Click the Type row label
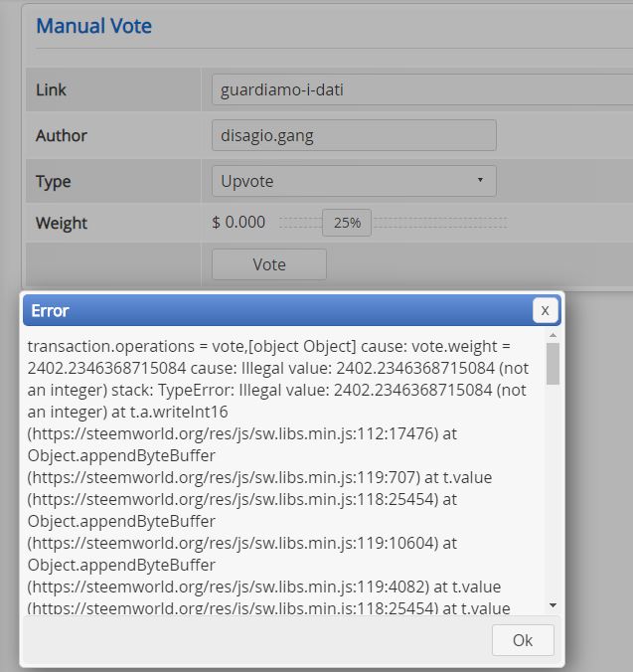The height and width of the screenshot is (672, 633). pos(53,181)
